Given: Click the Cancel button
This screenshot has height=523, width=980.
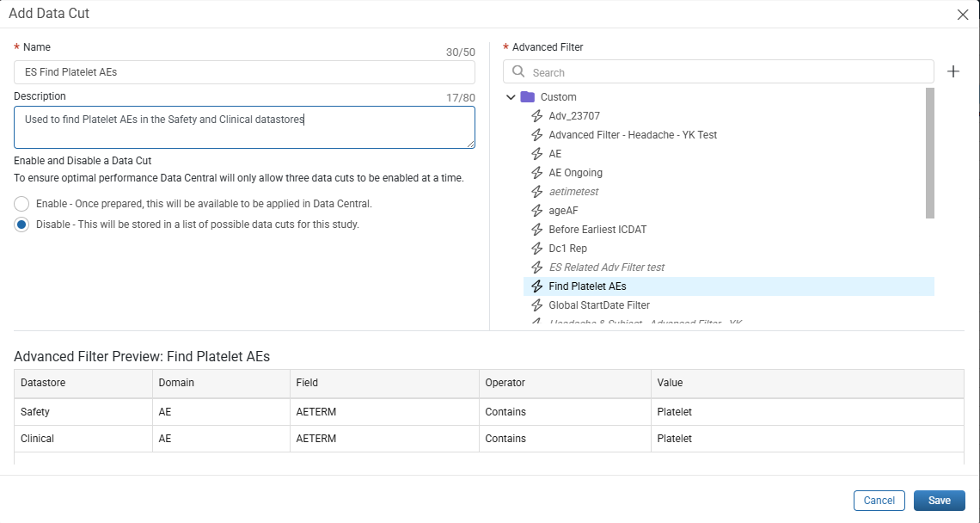Looking at the screenshot, I should pyautogui.click(x=879, y=501).
